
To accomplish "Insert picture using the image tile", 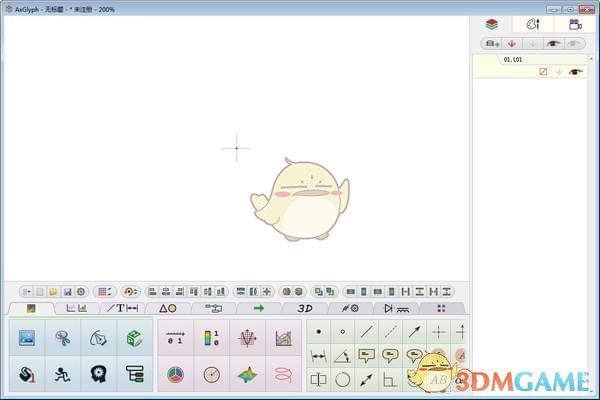I will pos(27,338).
